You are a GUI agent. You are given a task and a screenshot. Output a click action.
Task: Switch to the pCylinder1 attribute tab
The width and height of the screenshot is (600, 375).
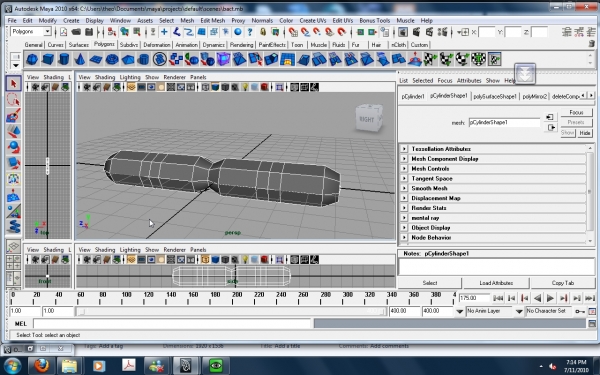(413, 96)
